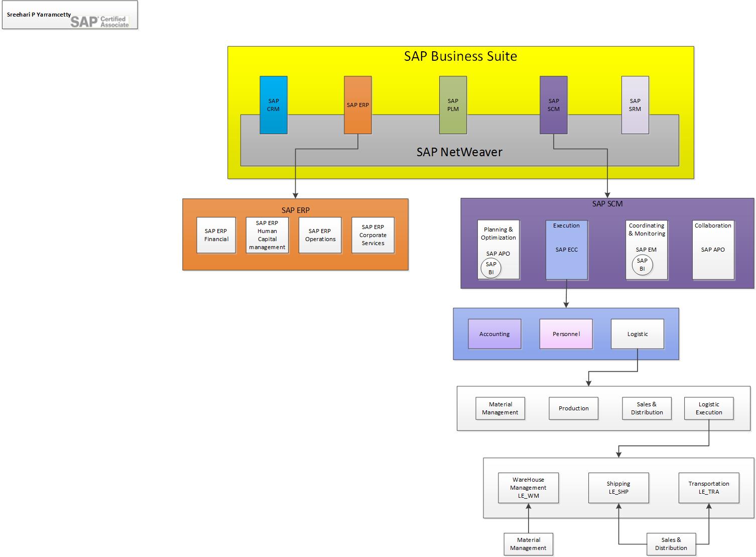
Task: Click the Logistic box
Action: pos(638,334)
